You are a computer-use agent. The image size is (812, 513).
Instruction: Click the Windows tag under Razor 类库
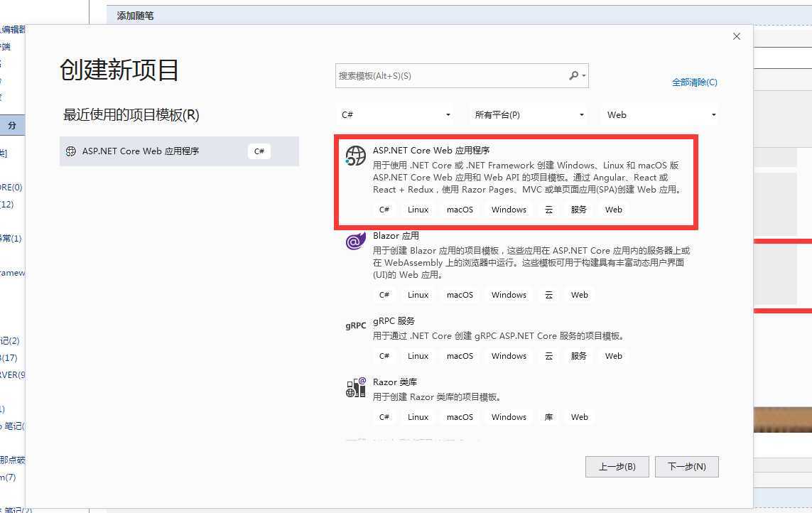pos(508,417)
